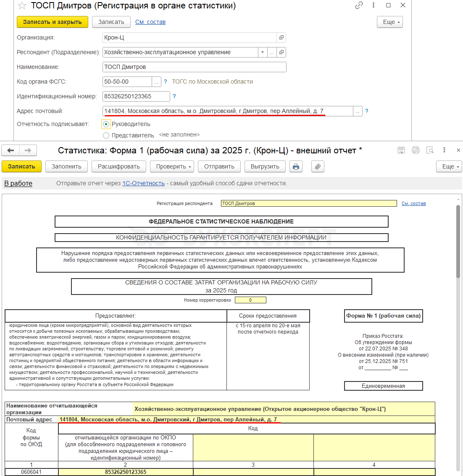Select Руководитель radio option

[106, 124]
